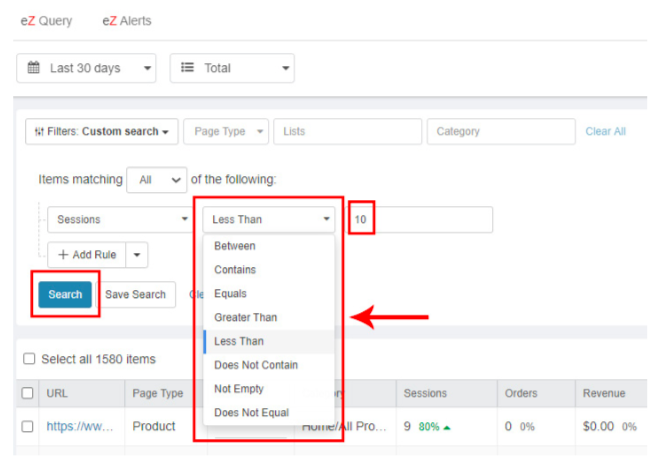Choose Does Not Equal operator option
This screenshot has width=671, height=471.
point(269,413)
